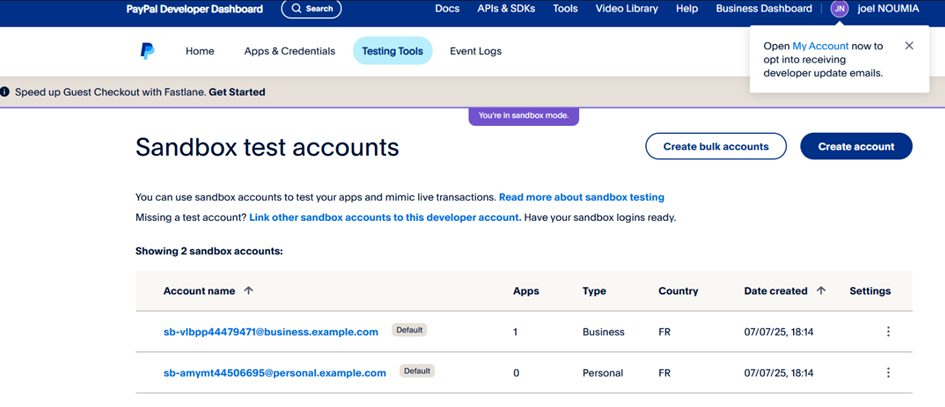Screen dimensions: 945x407
Task: Open Read more about sandbox testing link
Action: tap(582, 197)
